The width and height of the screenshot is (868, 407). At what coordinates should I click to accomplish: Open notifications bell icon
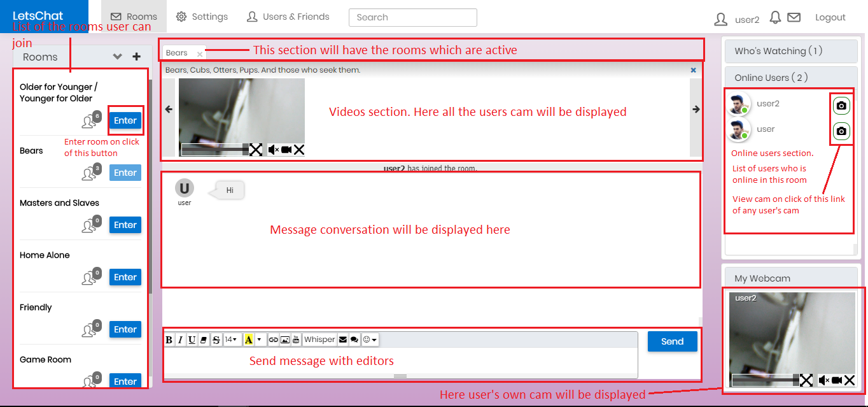[x=775, y=18]
